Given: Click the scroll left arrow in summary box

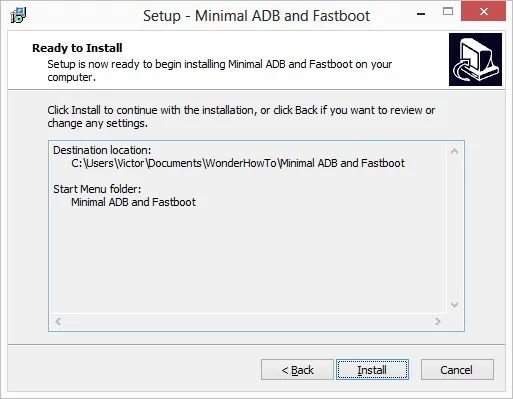Looking at the screenshot, I should pos(58,321).
